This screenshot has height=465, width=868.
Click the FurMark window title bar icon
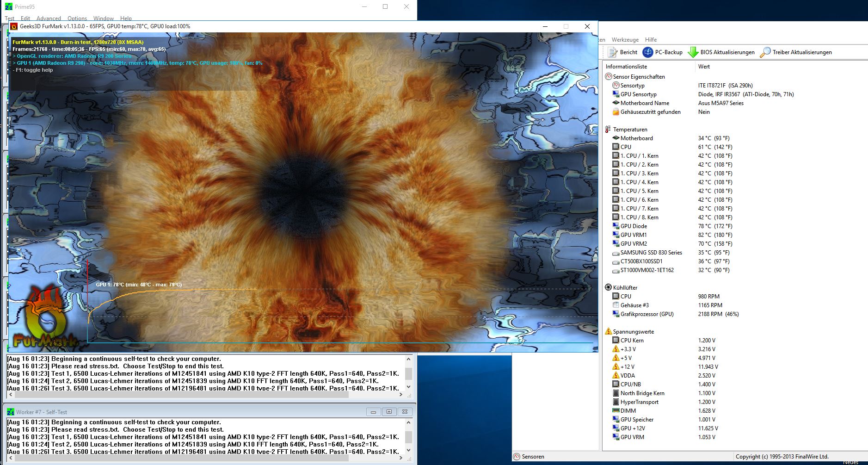click(x=14, y=26)
